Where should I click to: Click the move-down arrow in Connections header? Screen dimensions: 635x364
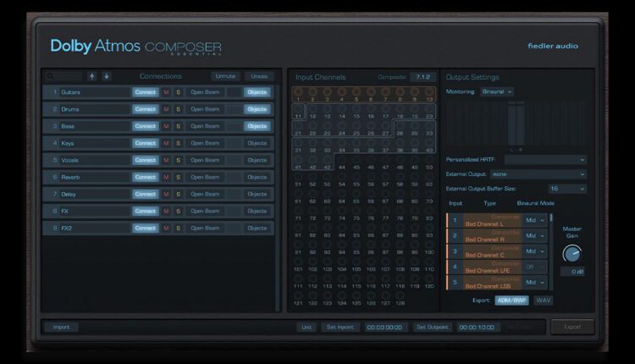(107, 76)
